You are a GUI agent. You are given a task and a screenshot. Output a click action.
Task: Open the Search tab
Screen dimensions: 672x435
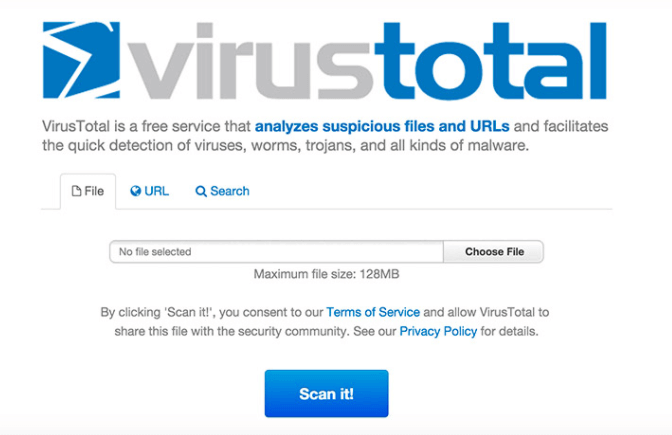229,191
